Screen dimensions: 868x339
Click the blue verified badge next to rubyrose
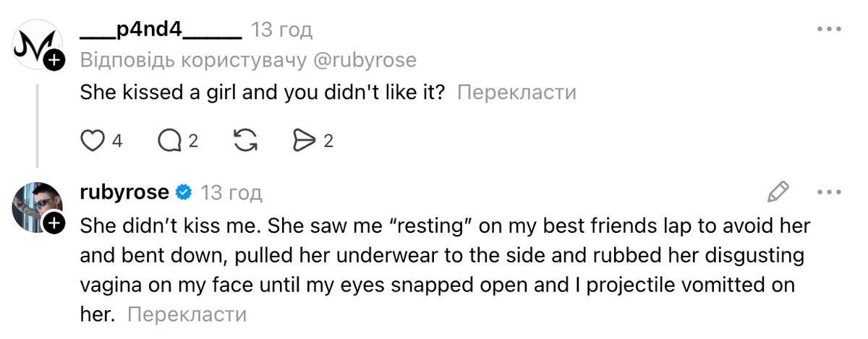point(184,192)
